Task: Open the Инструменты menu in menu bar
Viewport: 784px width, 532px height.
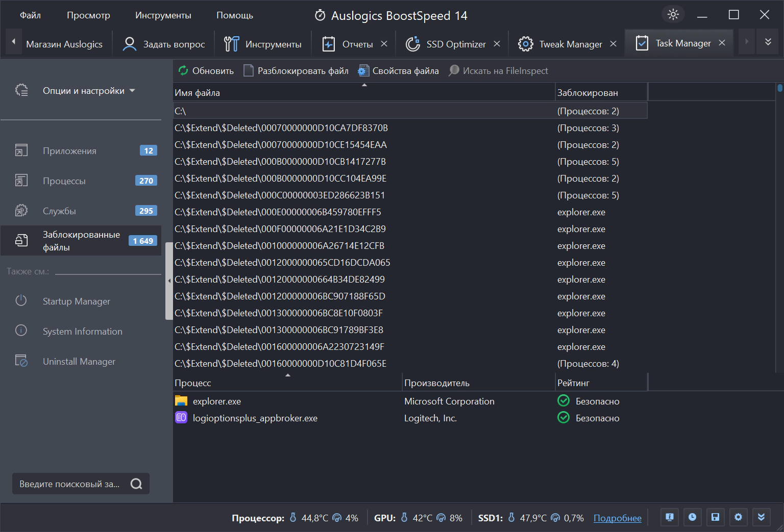Action: point(163,15)
